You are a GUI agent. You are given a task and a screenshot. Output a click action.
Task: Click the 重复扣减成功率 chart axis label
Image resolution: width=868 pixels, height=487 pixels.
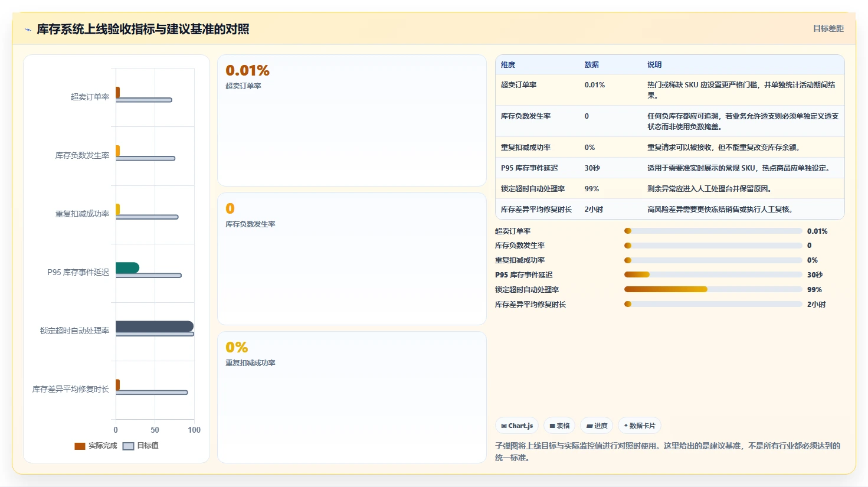tap(83, 214)
